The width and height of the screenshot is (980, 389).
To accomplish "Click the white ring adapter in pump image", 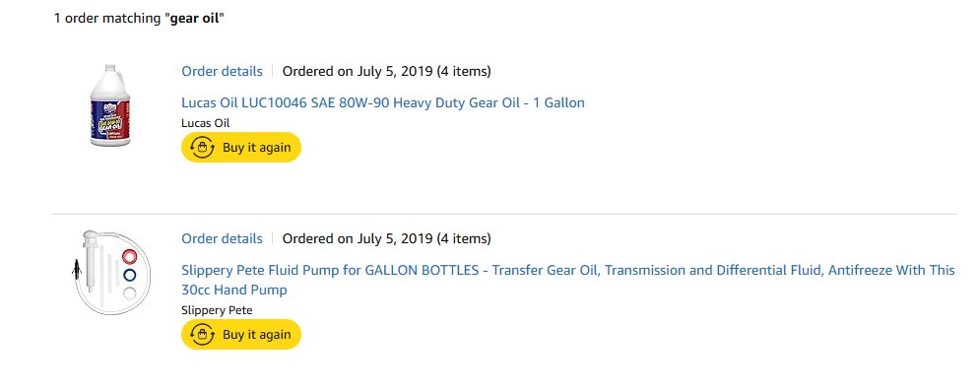I will (129, 292).
